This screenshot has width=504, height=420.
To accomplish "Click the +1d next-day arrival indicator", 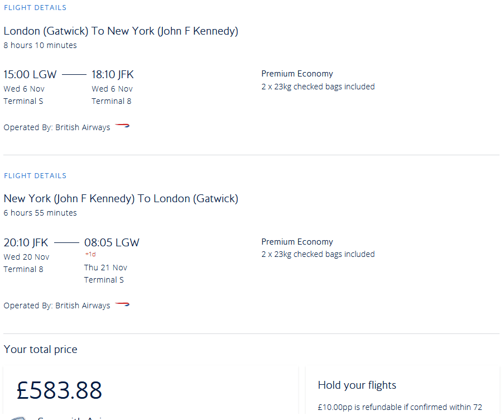I will click(90, 254).
